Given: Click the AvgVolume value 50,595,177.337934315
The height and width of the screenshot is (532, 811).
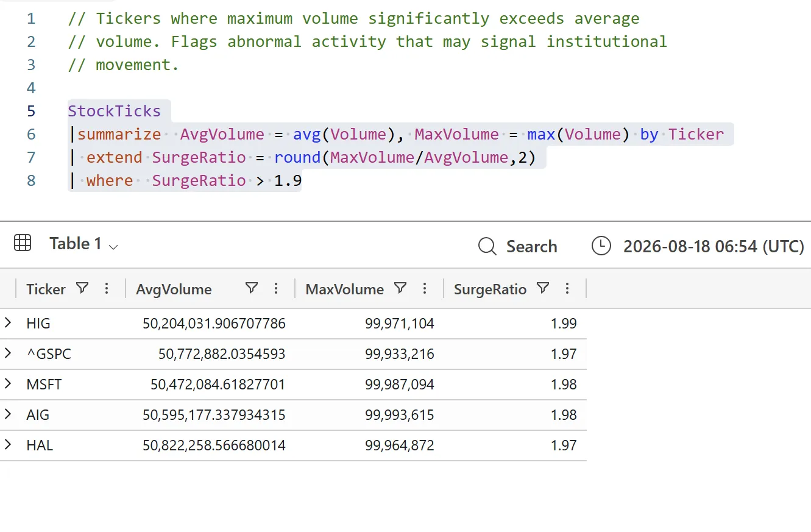Looking at the screenshot, I should pos(214,415).
